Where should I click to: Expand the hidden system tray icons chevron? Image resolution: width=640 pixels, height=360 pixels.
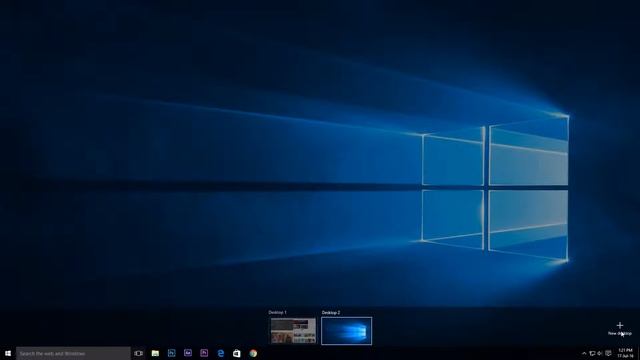pyautogui.click(x=584, y=353)
